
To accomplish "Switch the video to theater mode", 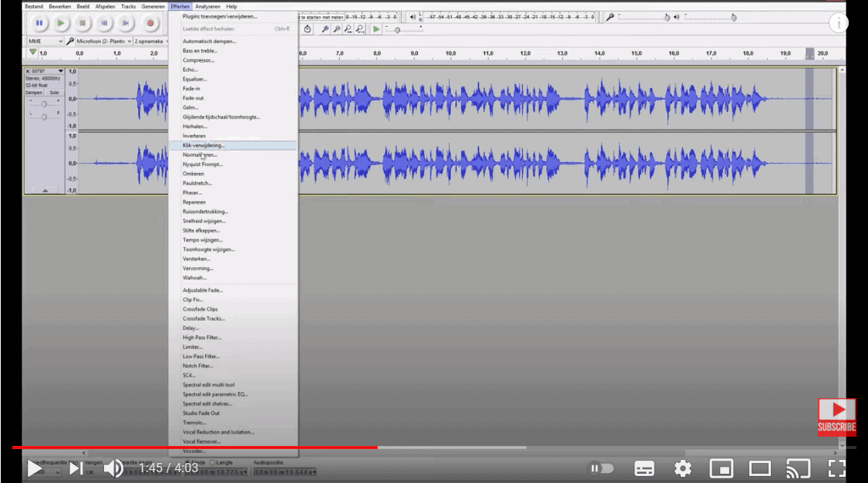I will click(x=760, y=468).
